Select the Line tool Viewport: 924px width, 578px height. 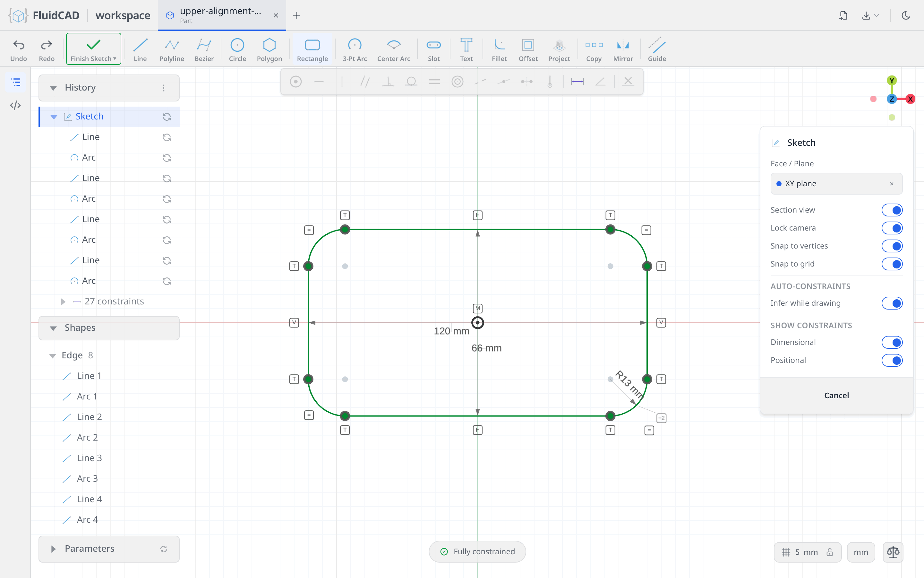140,49
